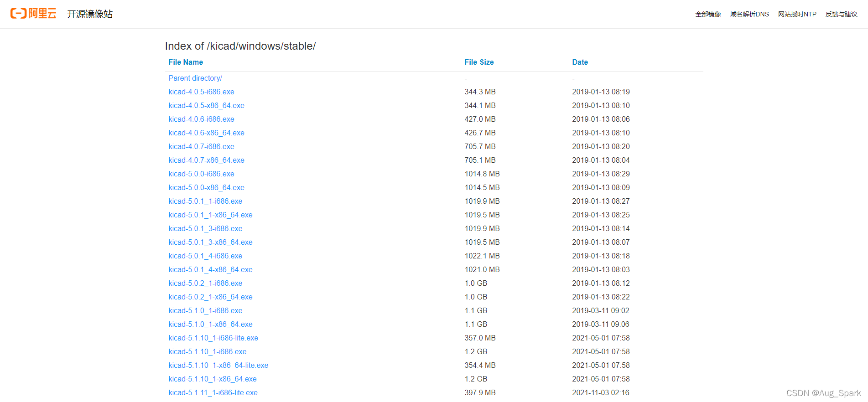This screenshot has width=868, height=402.
Task: Download kicad-5.1.0_1-x86_64.exe
Action: click(210, 324)
